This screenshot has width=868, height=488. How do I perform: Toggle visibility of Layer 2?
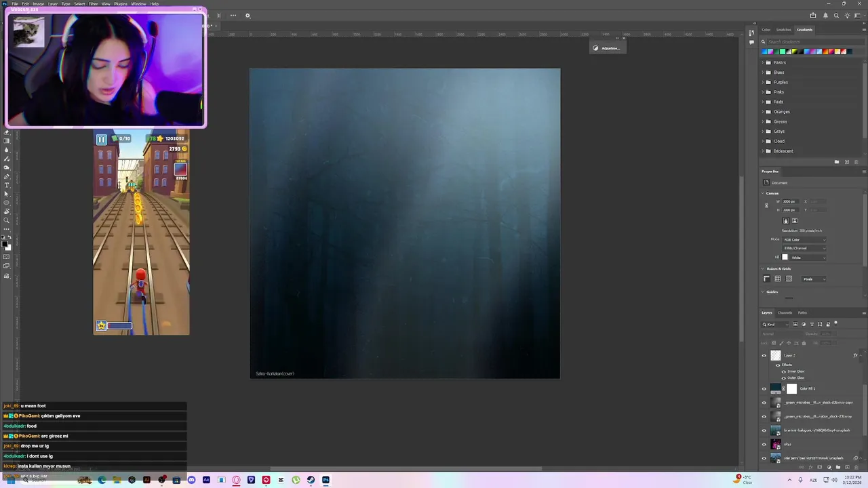pyautogui.click(x=764, y=355)
